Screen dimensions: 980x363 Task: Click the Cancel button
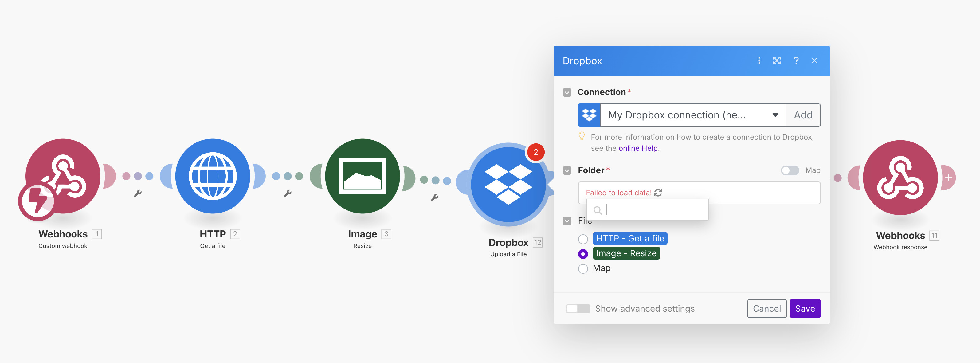pos(766,309)
